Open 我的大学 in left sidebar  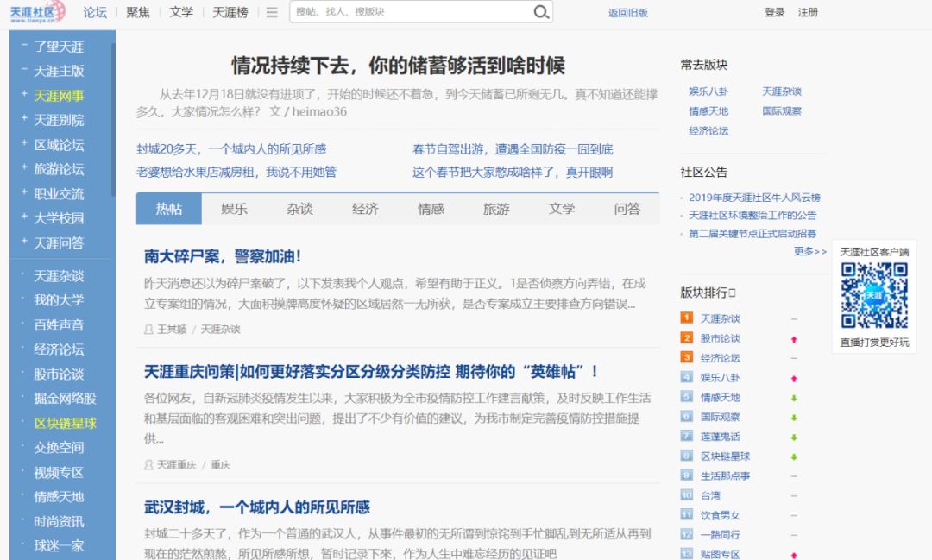click(x=59, y=300)
